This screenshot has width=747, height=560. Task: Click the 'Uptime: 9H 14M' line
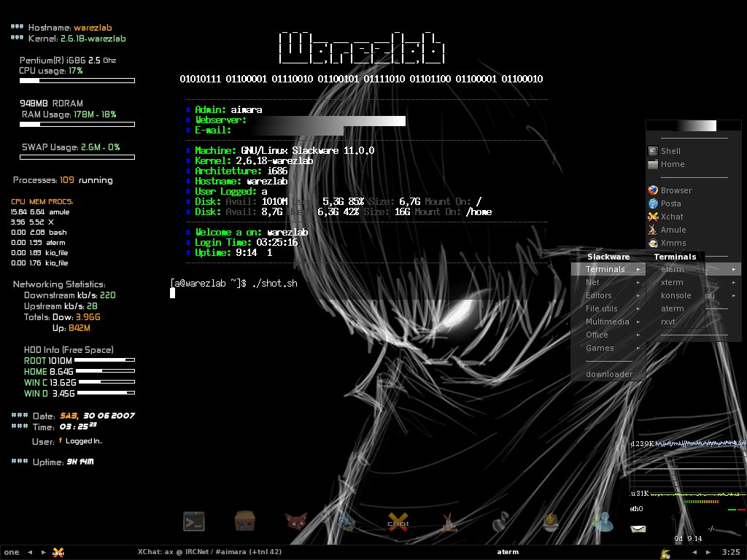(53, 462)
